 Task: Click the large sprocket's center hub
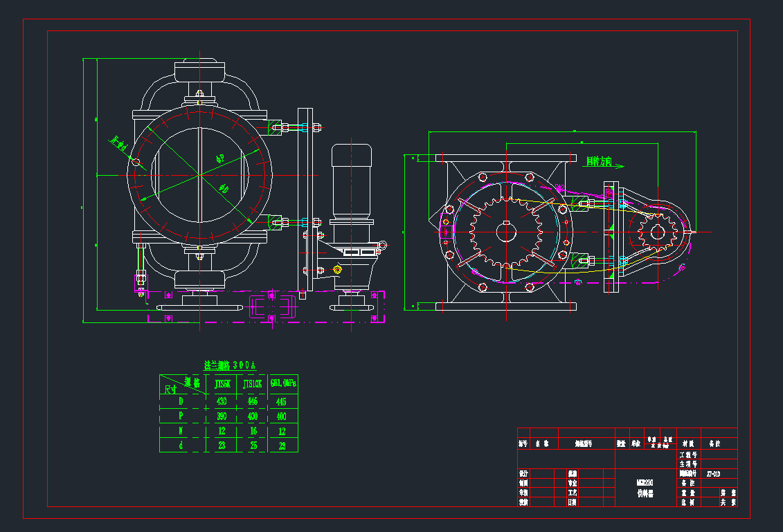point(506,231)
